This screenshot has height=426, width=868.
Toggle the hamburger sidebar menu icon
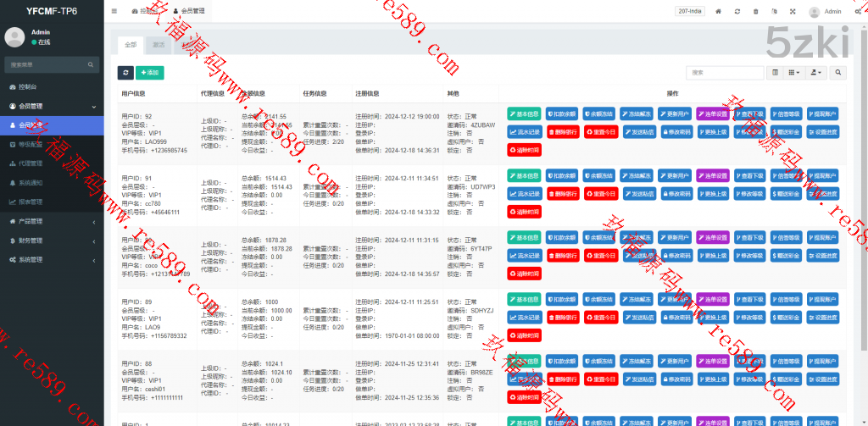pos(114,11)
